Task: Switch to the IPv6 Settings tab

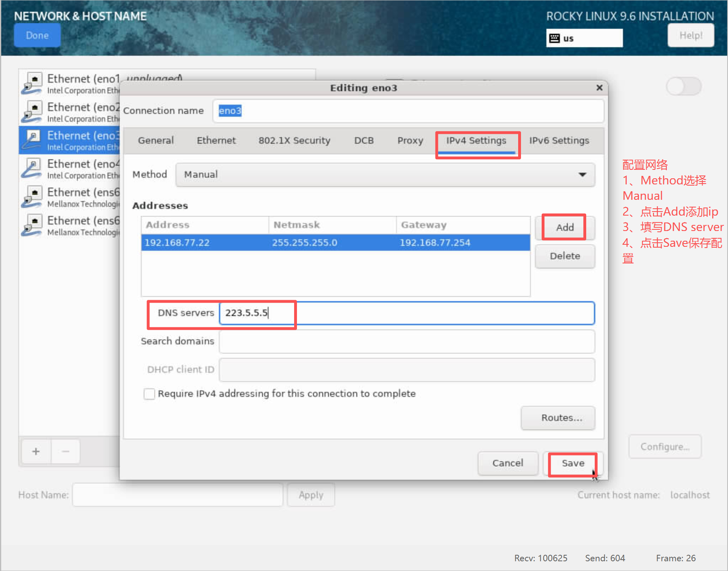Action: pos(559,141)
